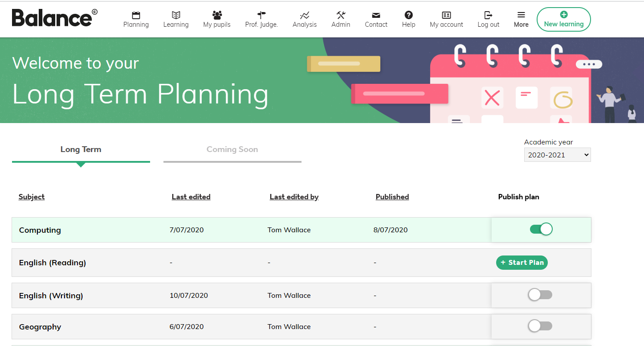Open the My account card icon

pos(446,15)
